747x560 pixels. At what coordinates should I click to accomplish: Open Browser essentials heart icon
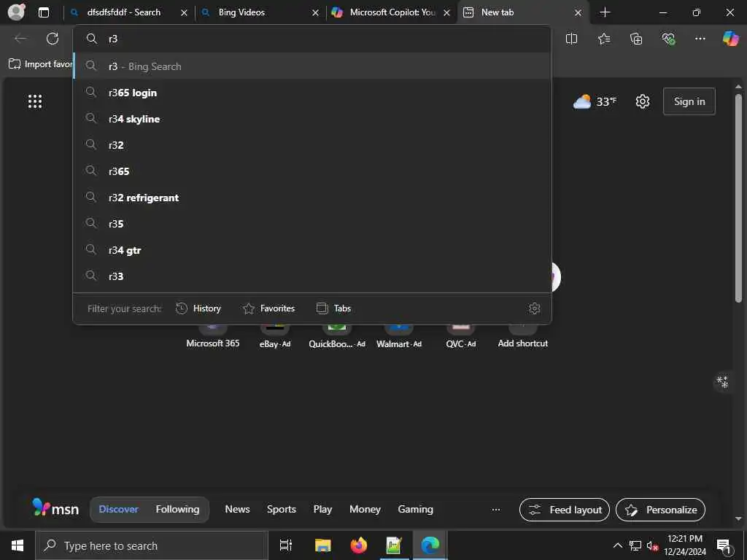point(668,39)
